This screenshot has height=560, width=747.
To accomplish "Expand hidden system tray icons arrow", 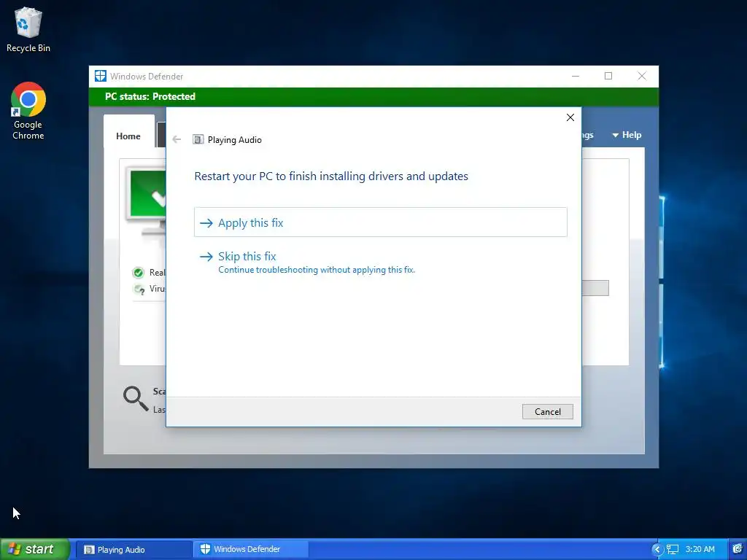I will [x=657, y=550].
